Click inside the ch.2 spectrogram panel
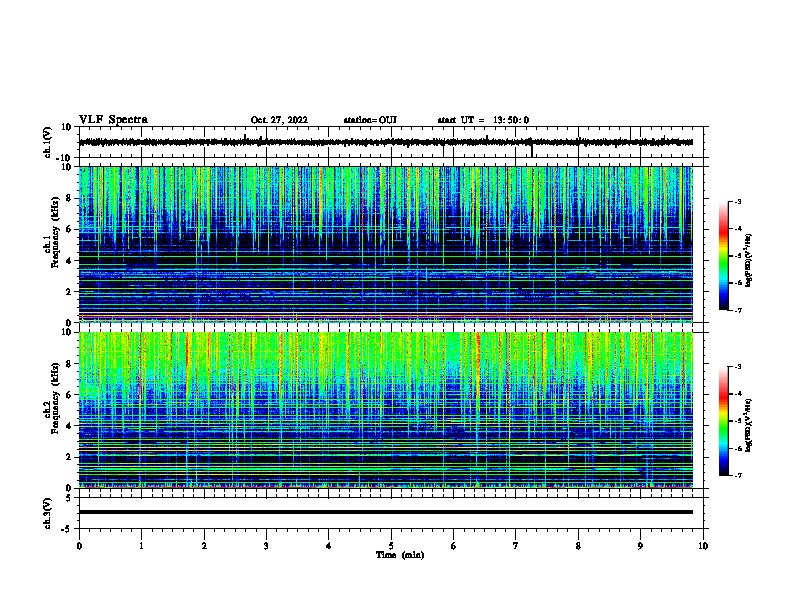The height and width of the screenshot is (612, 792). pyautogui.click(x=386, y=410)
